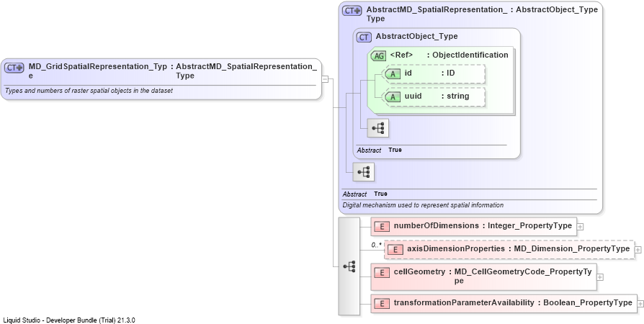Viewport: 644px width, 324px height.
Task: Click the E icon of axisDimensionProperties
Action: (x=395, y=249)
